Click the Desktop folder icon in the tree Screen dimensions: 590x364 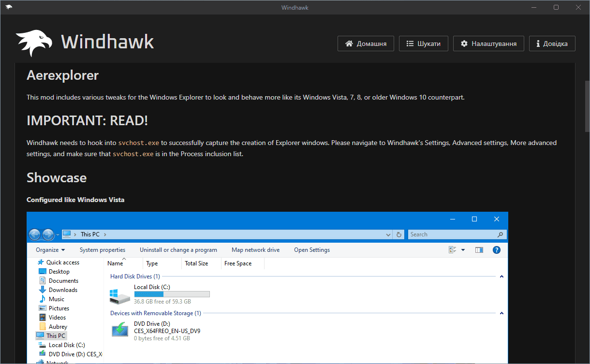coord(43,272)
